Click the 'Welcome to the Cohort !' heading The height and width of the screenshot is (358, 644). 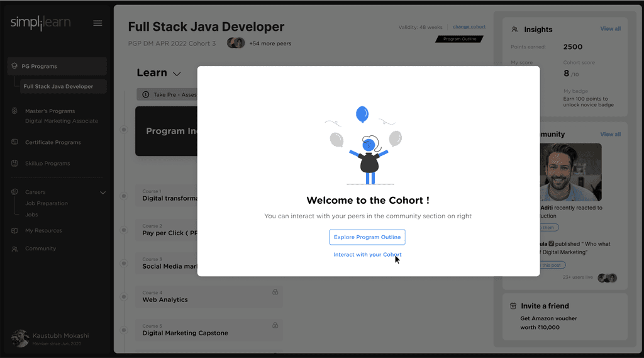tap(367, 200)
